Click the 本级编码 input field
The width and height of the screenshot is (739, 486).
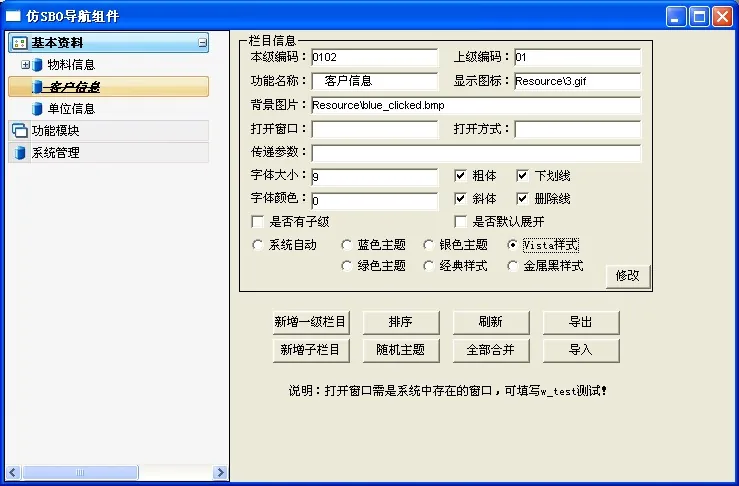click(375, 58)
